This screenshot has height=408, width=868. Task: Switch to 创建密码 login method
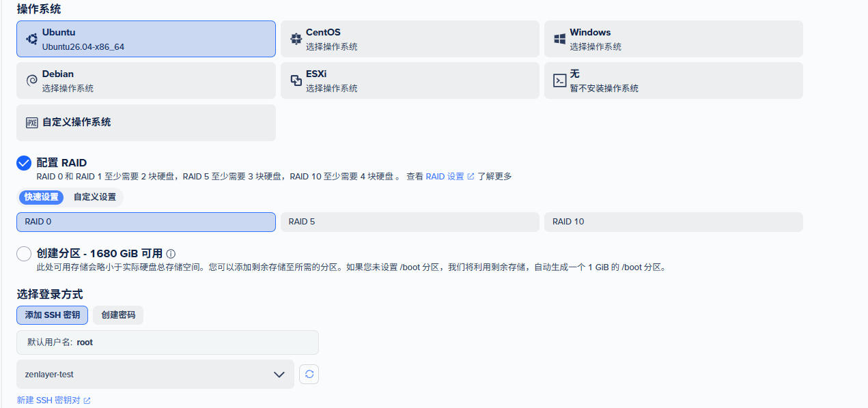pyautogui.click(x=118, y=315)
